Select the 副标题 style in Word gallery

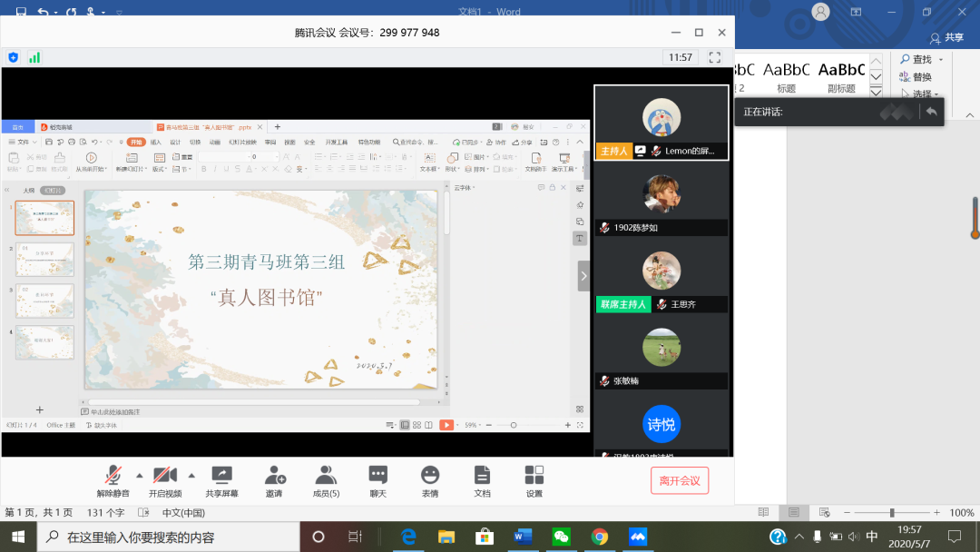[x=841, y=77]
